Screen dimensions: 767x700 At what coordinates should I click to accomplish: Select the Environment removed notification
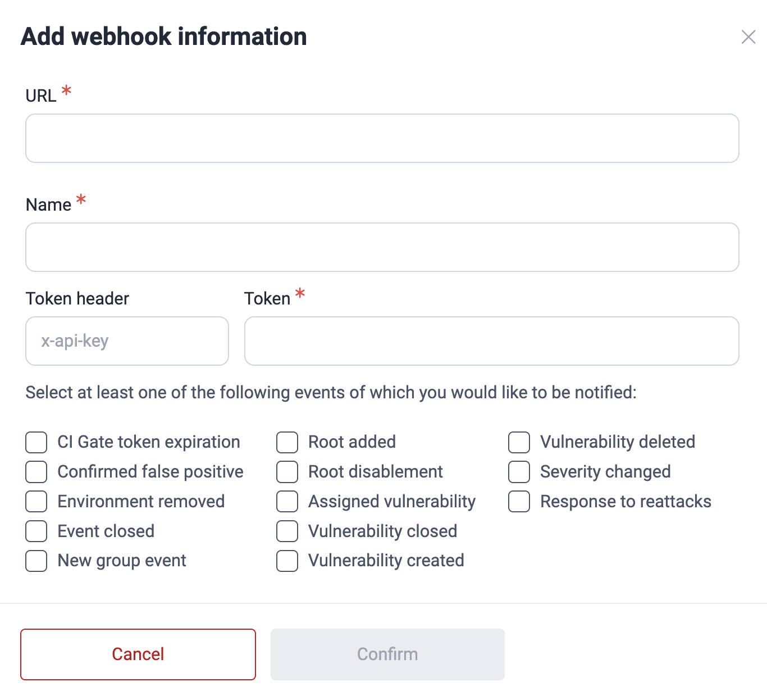click(x=36, y=502)
